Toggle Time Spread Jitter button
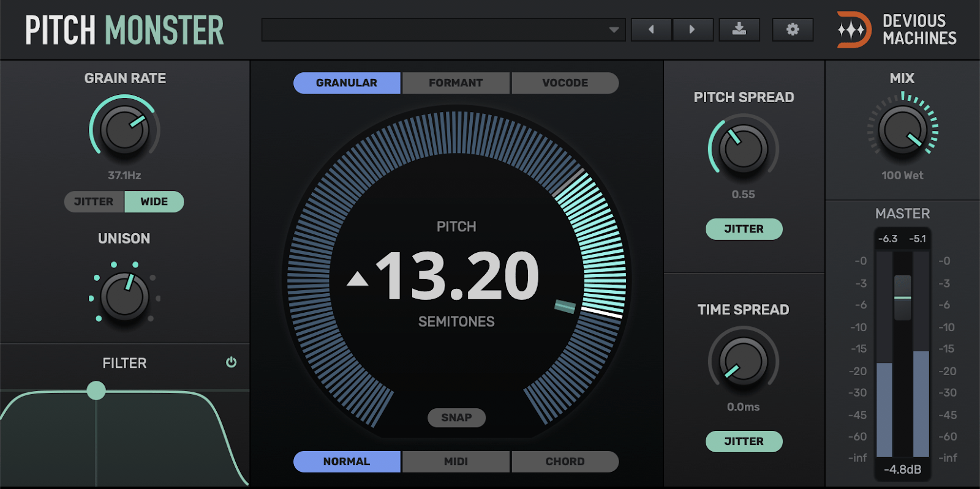980x489 pixels. click(744, 441)
